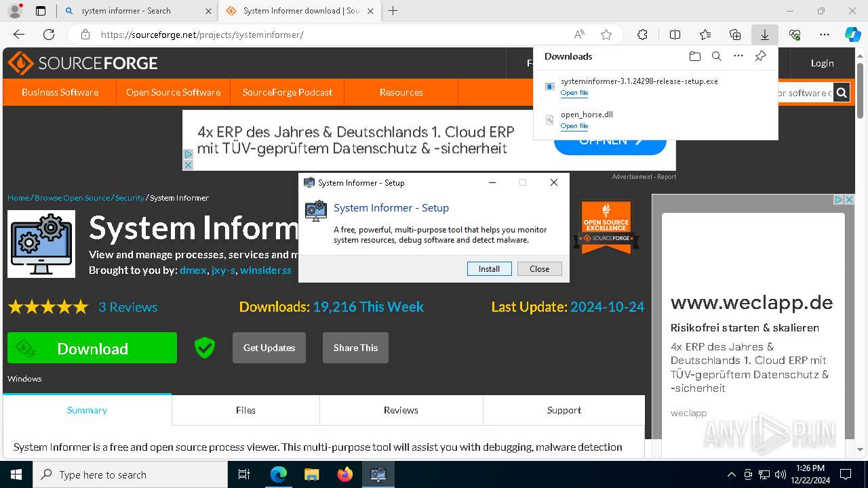868x488 pixels.
Task: Open file link for open_horse.dll
Action: tap(574, 126)
